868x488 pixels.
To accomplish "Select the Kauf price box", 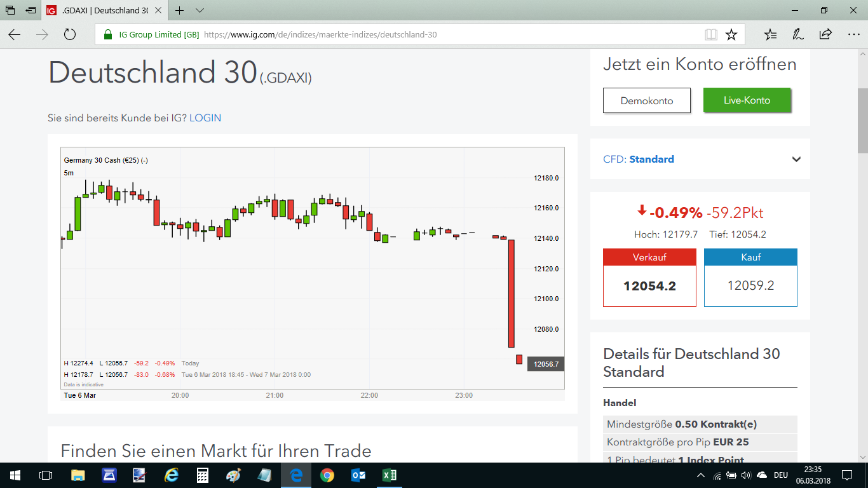I will 750,285.
